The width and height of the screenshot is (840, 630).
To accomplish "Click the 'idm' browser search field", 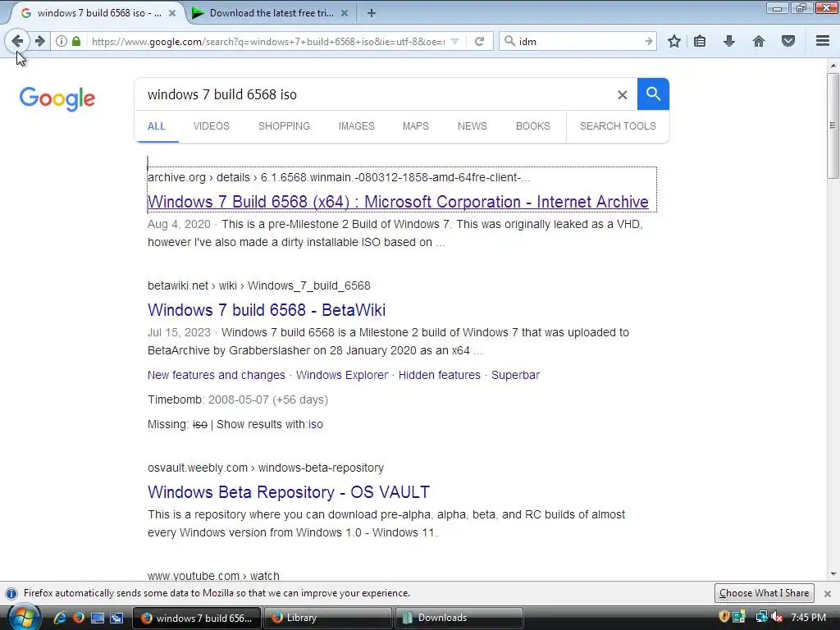I will [x=578, y=41].
